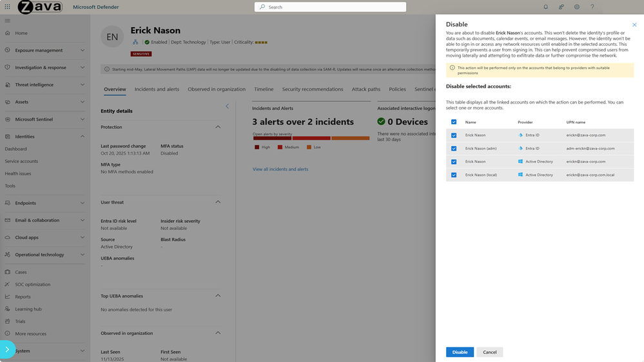
Task: Expand Threat intelligence chevron
Action: [x=83, y=84]
